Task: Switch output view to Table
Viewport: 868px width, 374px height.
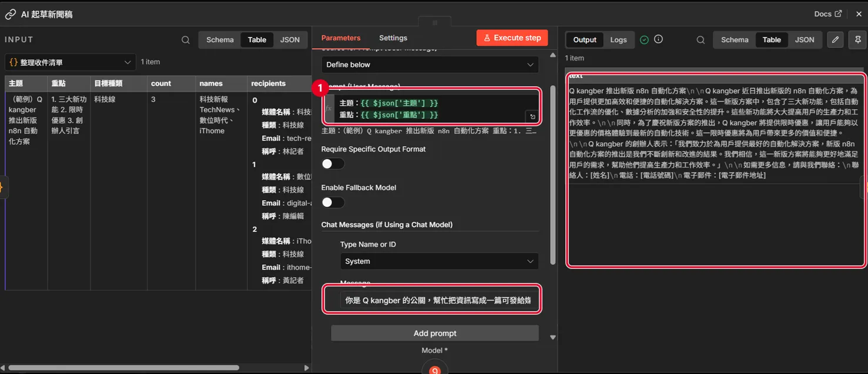Action: [772, 40]
